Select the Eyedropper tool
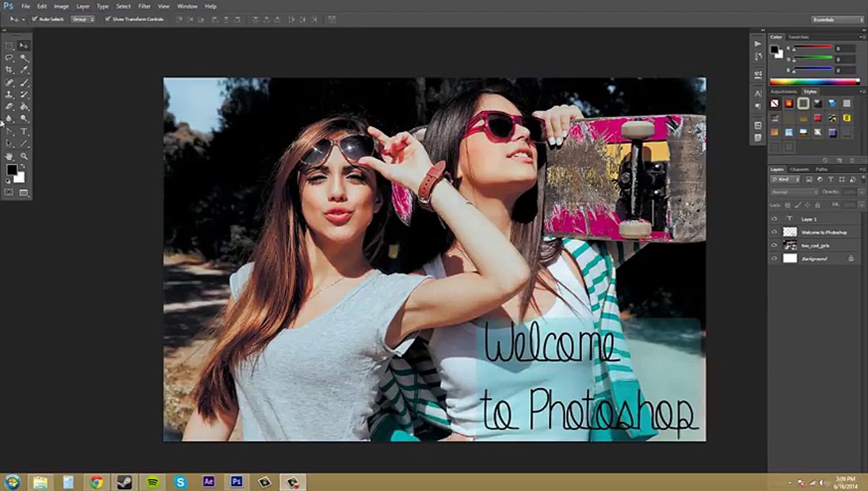 coord(24,70)
